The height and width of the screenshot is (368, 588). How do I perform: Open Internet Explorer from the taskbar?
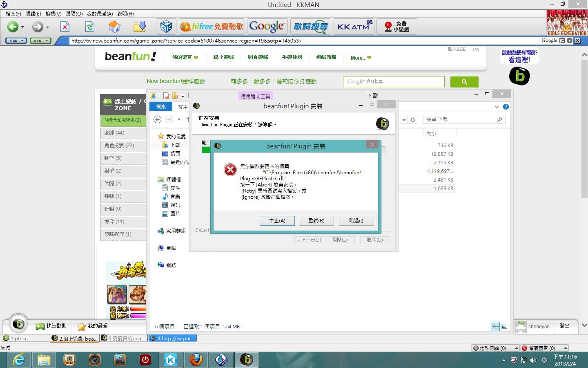pos(19,360)
